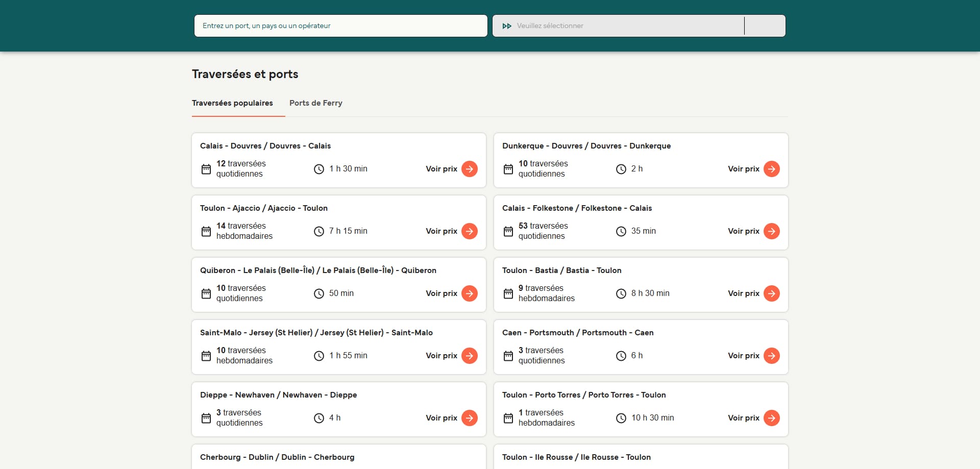Click clock icon beside 2 h duration
The width and height of the screenshot is (980, 469).
click(621, 169)
